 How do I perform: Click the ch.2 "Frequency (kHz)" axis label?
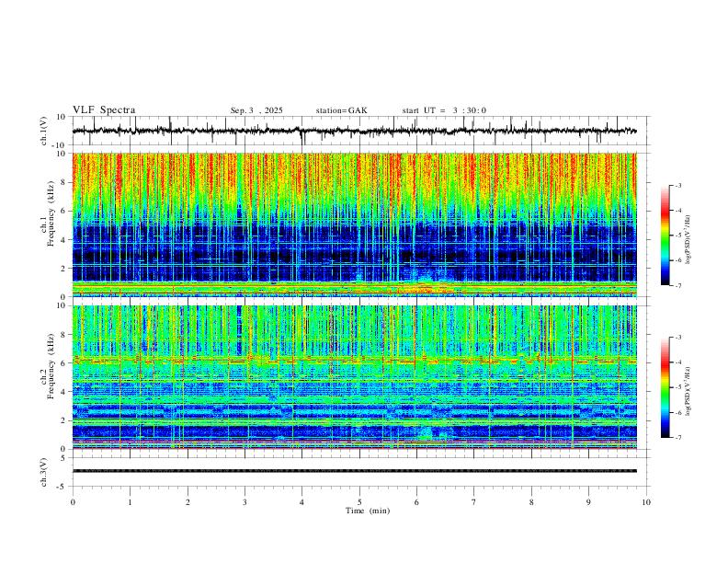pyautogui.click(x=51, y=366)
